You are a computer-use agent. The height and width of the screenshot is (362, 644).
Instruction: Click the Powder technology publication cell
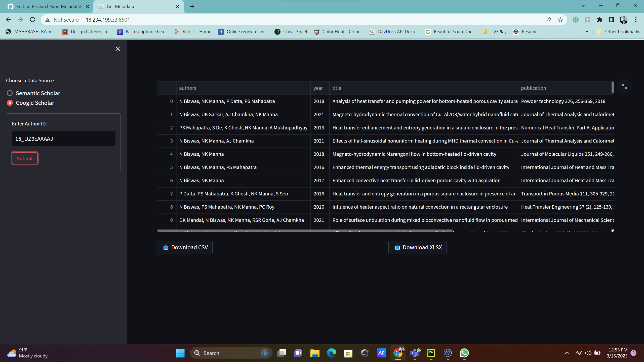566,101
